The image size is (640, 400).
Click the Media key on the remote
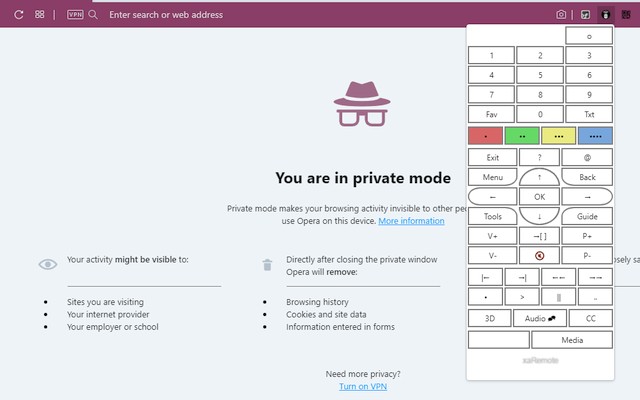pos(572,340)
